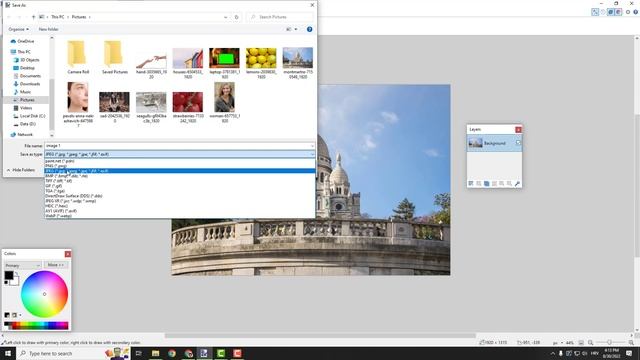Viewport: 640px width, 360px height.
Task: Select HEIC (*.heic) format
Action: pyautogui.click(x=180, y=206)
